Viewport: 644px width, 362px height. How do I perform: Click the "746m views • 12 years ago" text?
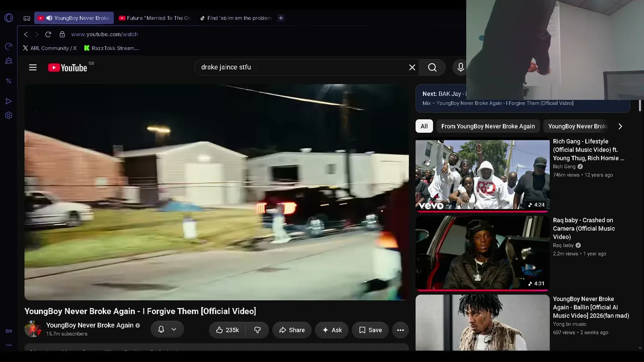(583, 175)
